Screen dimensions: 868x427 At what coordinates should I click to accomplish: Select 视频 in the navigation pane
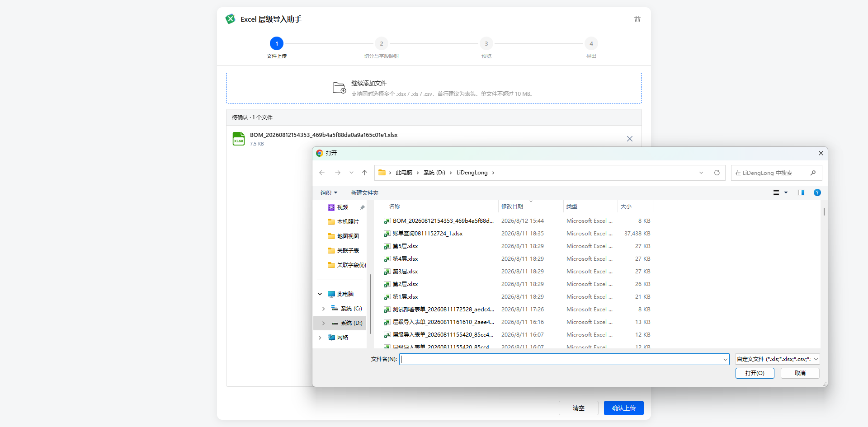tap(343, 207)
